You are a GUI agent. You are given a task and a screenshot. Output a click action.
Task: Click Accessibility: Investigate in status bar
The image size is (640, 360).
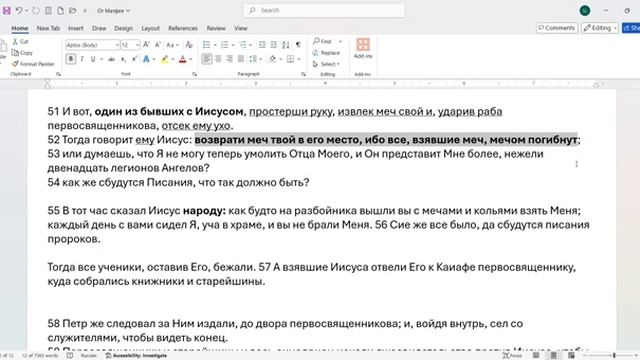coord(136,356)
